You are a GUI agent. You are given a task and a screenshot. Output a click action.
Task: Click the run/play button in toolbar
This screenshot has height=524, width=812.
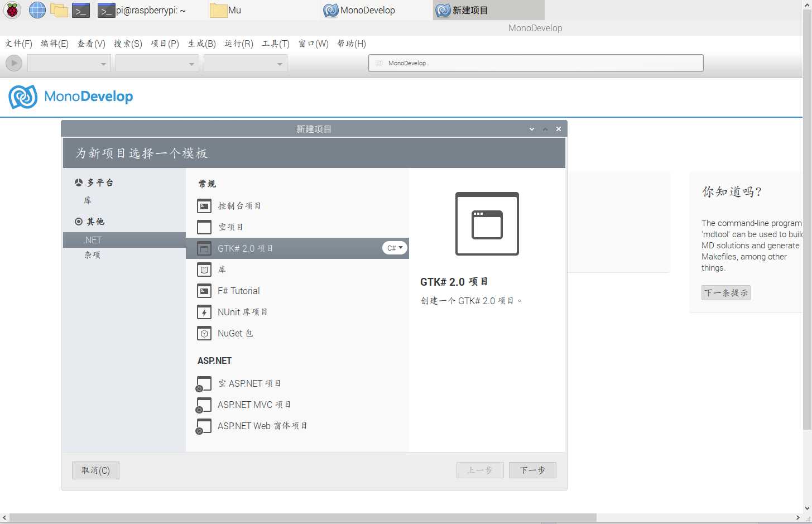click(x=14, y=63)
